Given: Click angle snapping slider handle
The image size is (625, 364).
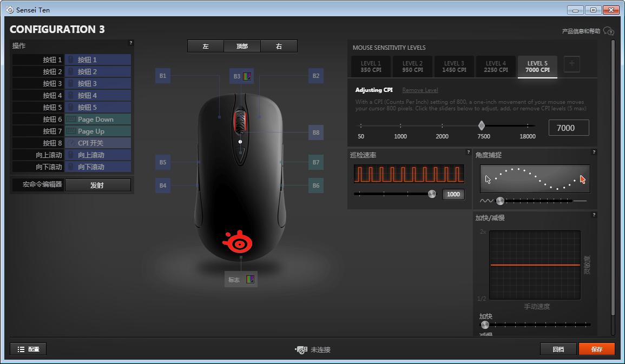Looking at the screenshot, I should click(500, 201).
